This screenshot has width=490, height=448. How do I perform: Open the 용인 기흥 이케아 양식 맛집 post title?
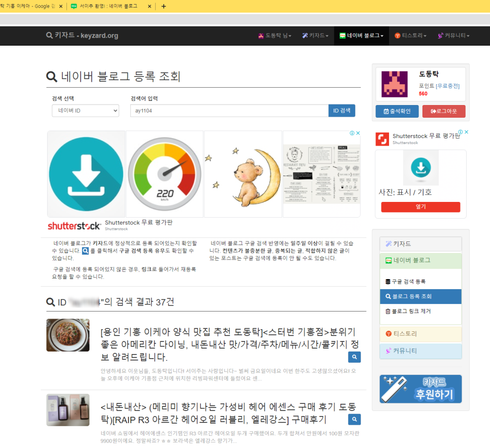(229, 344)
